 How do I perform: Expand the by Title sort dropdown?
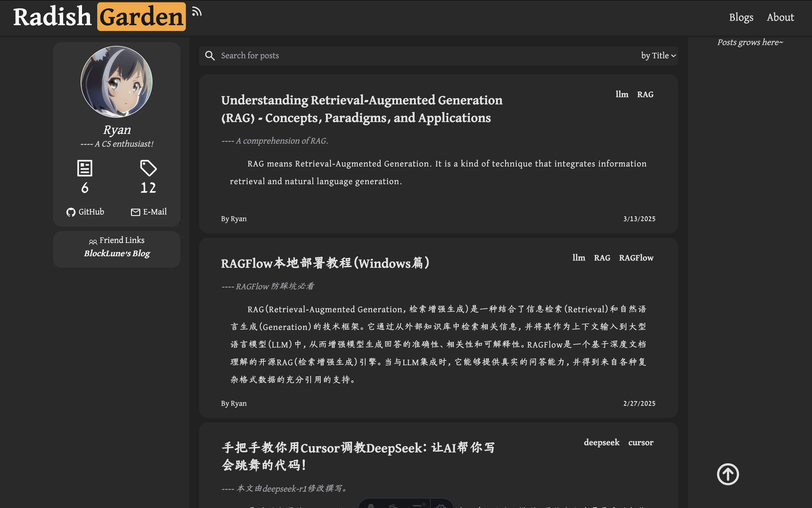tap(658, 56)
